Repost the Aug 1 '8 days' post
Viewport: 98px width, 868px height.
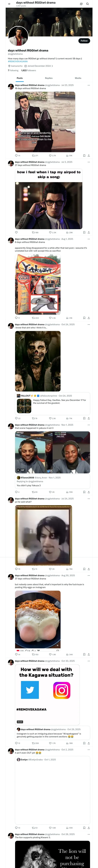(35, 318)
